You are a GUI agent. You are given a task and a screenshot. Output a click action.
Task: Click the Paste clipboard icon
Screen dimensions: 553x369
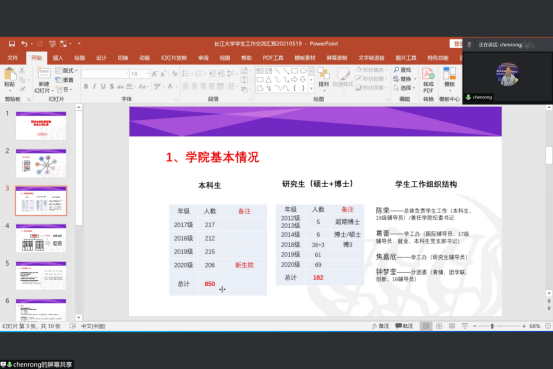pyautogui.click(x=10, y=75)
